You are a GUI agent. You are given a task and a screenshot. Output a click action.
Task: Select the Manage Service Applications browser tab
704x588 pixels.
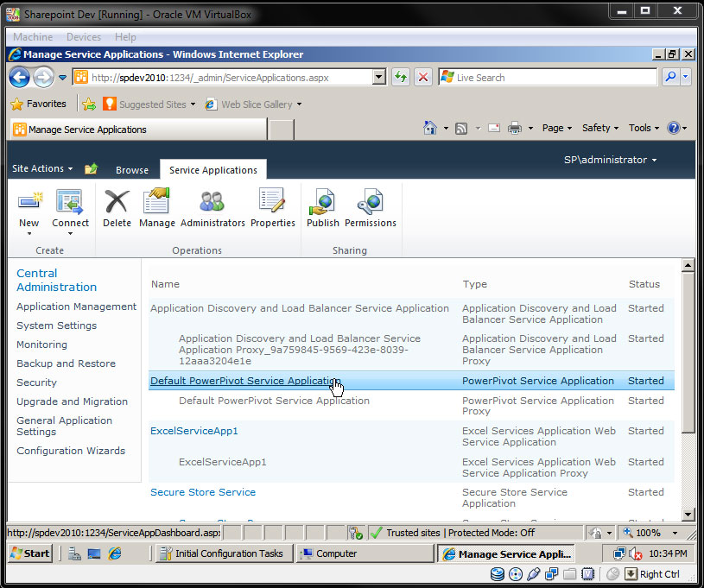[x=138, y=130]
